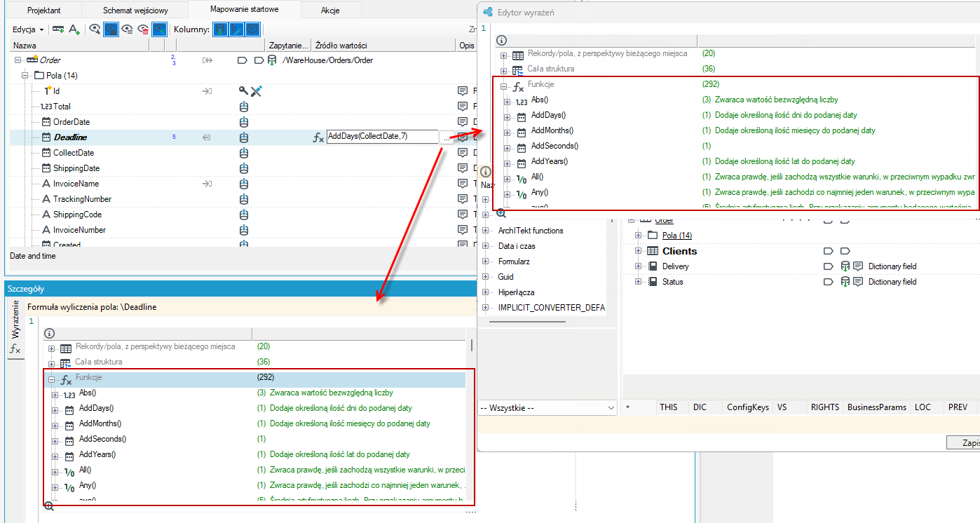Click the add field toolbar icon
The height and width of the screenshot is (523, 980).
pos(58,29)
